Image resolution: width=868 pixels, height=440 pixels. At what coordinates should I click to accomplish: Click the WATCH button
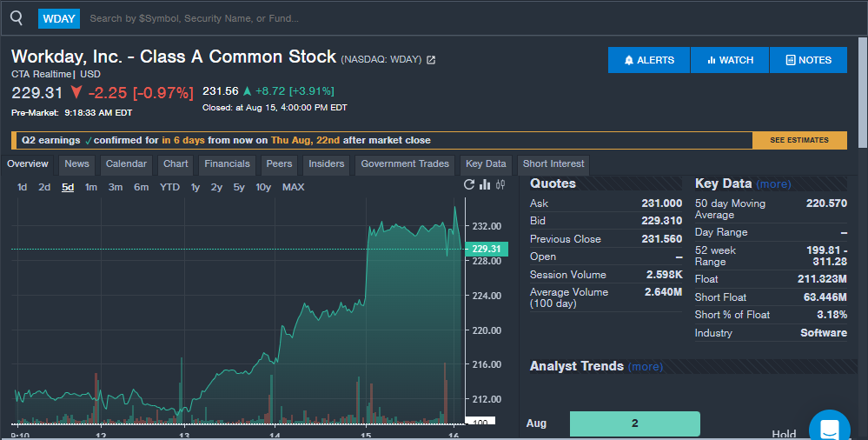(x=730, y=60)
